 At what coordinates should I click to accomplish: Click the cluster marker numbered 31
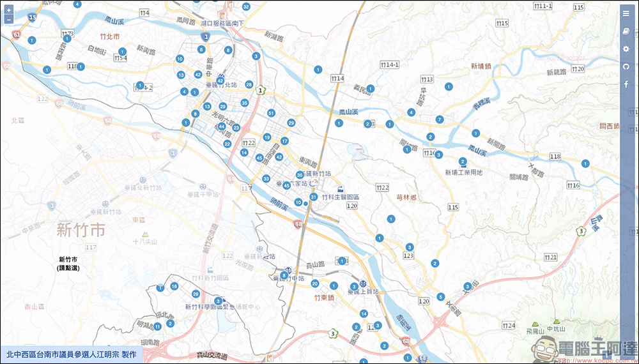tap(313, 197)
